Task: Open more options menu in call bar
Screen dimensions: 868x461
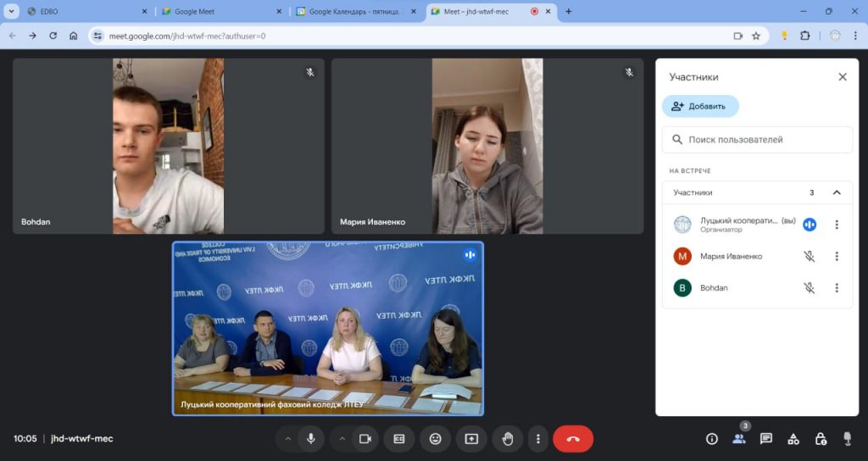Action: coord(538,439)
